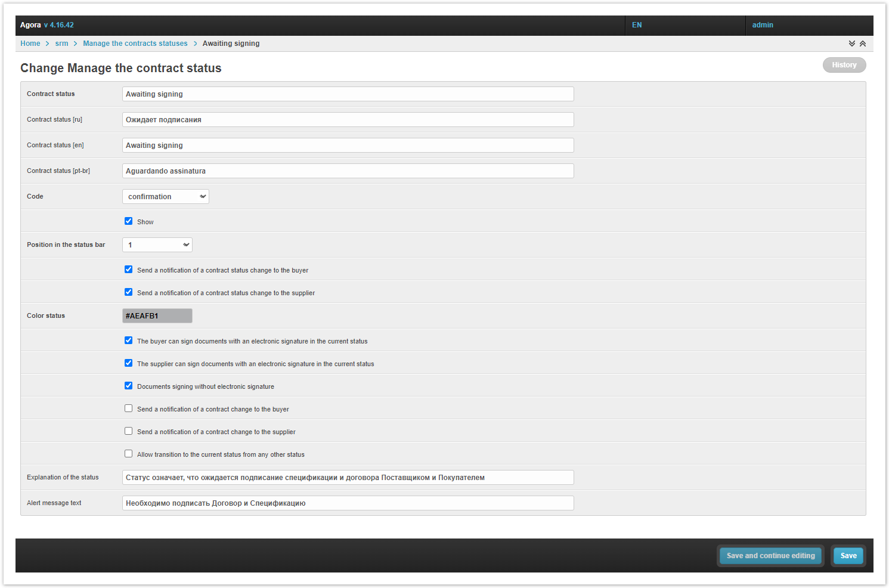Open the srm breadcrumb link
This screenshot has height=588, width=889.
tap(61, 44)
